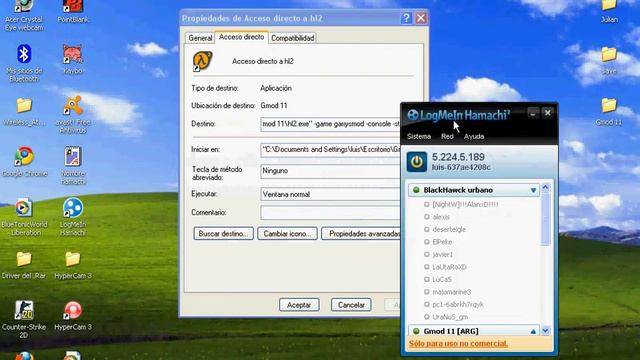Click the Comentario input field
The height and width of the screenshot is (360, 640).
click(331, 213)
